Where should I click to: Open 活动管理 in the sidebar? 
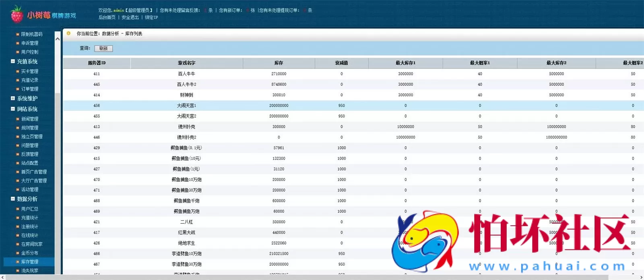(30, 190)
